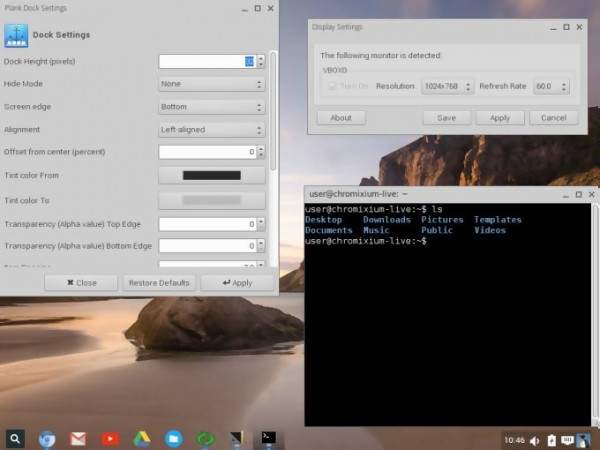Viewport: 600px width, 450px height.
Task: Click the Downloads folder name in terminal
Action: pyautogui.click(x=387, y=220)
